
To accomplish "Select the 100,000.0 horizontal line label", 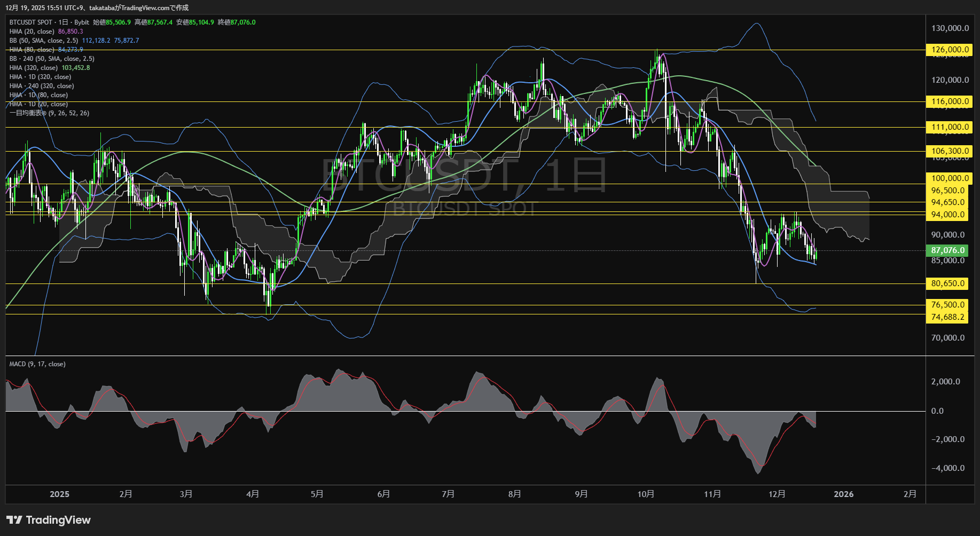I will [950, 178].
